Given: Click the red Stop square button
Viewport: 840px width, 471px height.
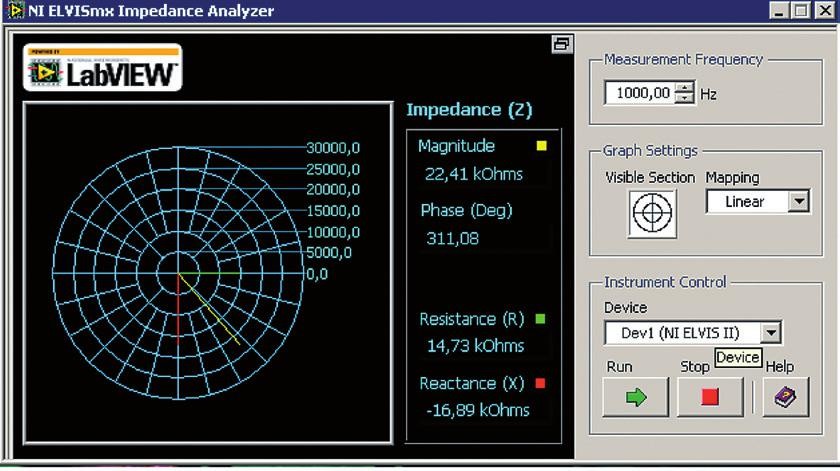Looking at the screenshot, I should click(710, 397).
